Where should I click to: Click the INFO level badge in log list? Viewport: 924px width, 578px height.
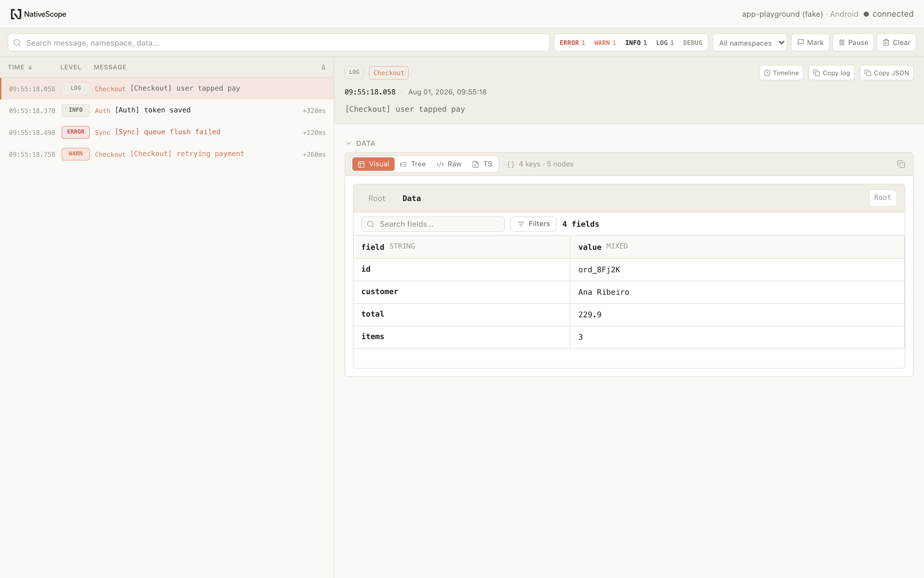[x=76, y=110]
